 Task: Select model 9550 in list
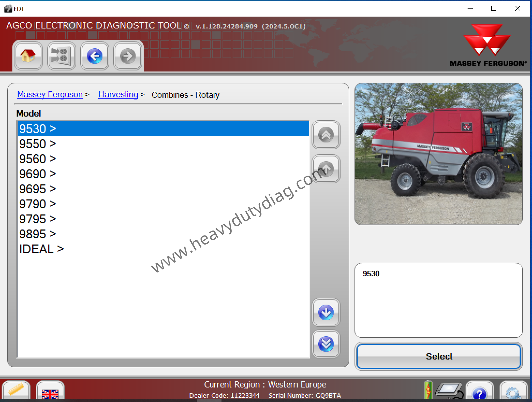(x=163, y=144)
